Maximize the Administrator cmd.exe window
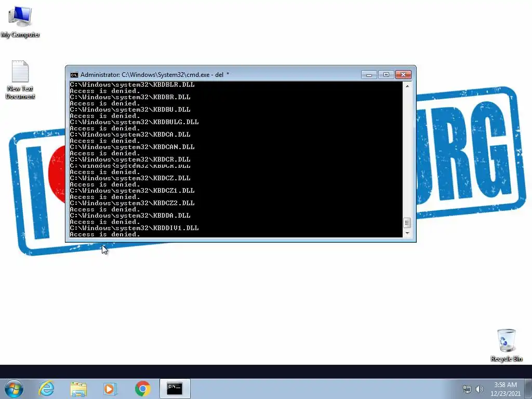 [x=386, y=75]
